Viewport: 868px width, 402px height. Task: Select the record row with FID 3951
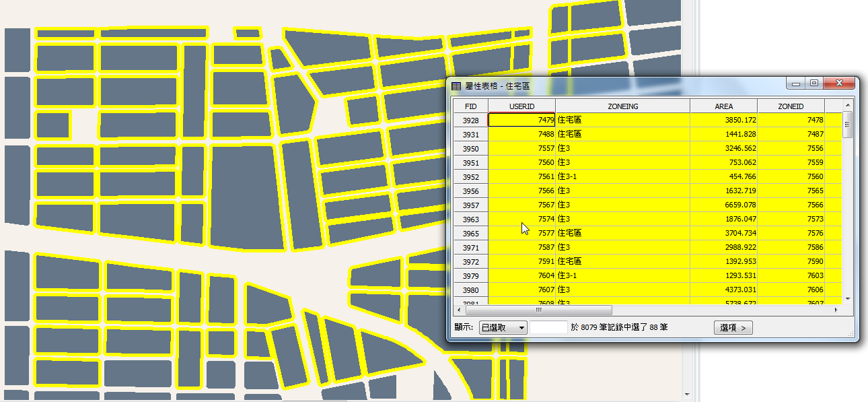[x=471, y=162]
